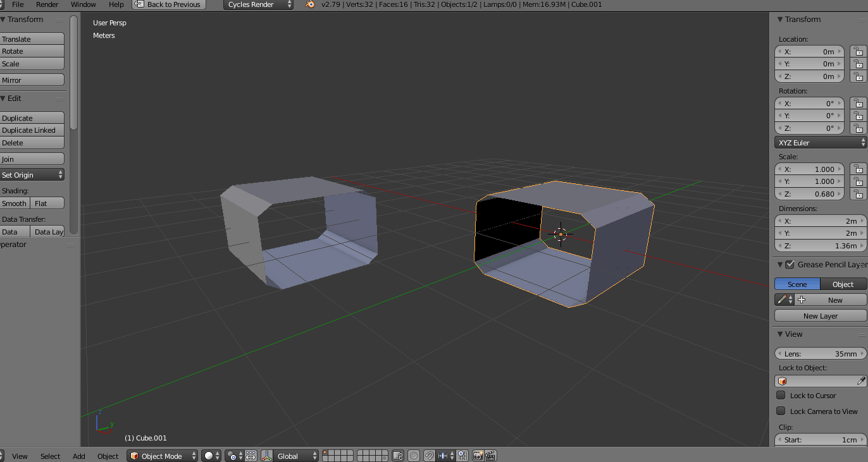Click the New Layer button
This screenshot has width=868, height=462.
pos(820,315)
